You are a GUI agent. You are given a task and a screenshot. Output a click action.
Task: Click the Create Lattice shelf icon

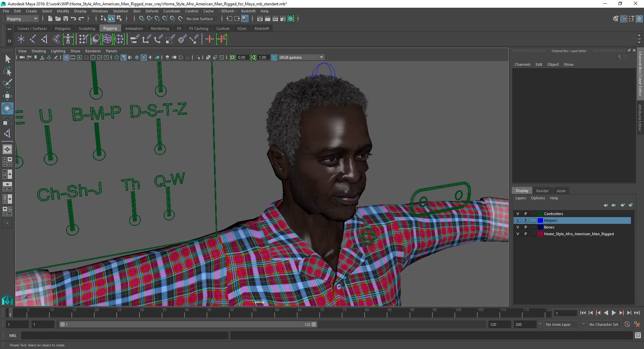(107, 39)
